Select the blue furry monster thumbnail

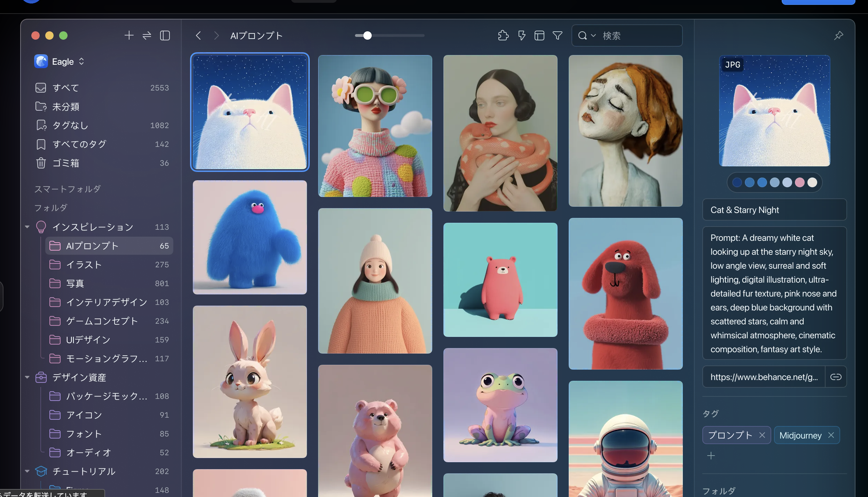pos(250,237)
